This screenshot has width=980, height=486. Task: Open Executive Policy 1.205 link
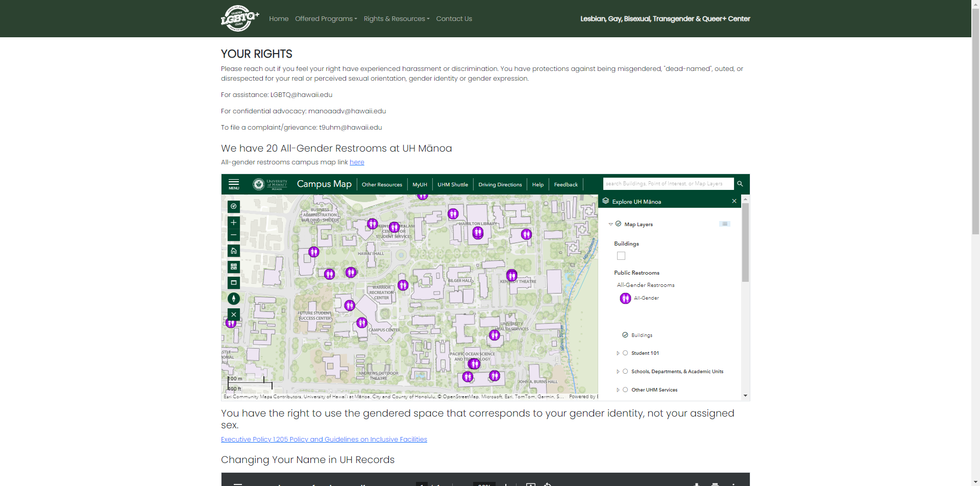tap(324, 440)
